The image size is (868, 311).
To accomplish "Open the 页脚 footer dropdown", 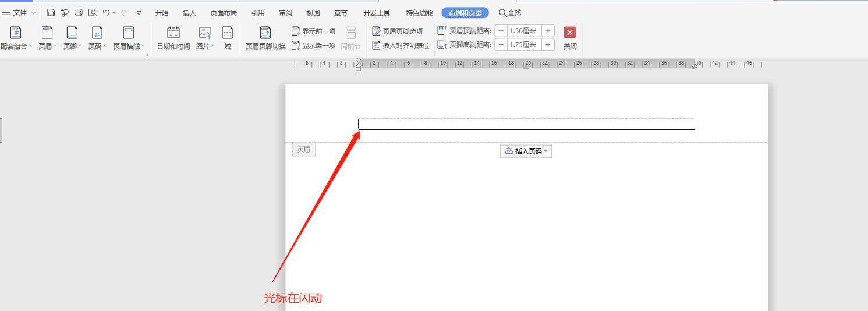I will point(72,38).
